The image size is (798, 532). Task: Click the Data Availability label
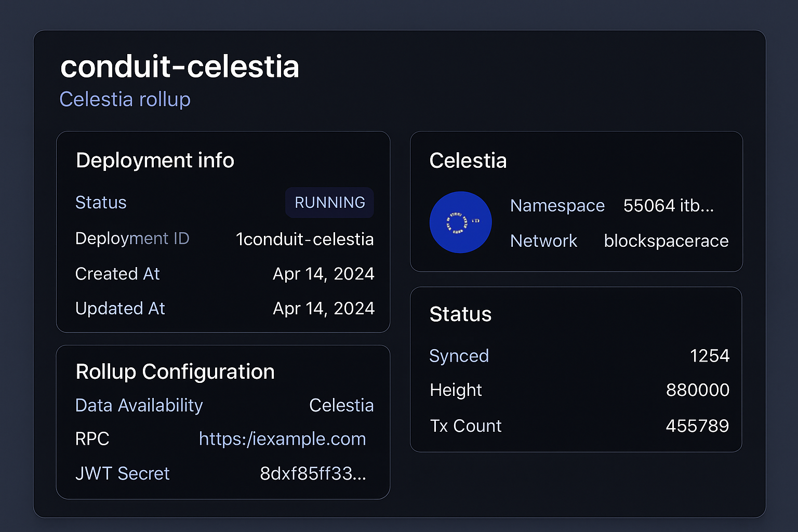click(139, 405)
